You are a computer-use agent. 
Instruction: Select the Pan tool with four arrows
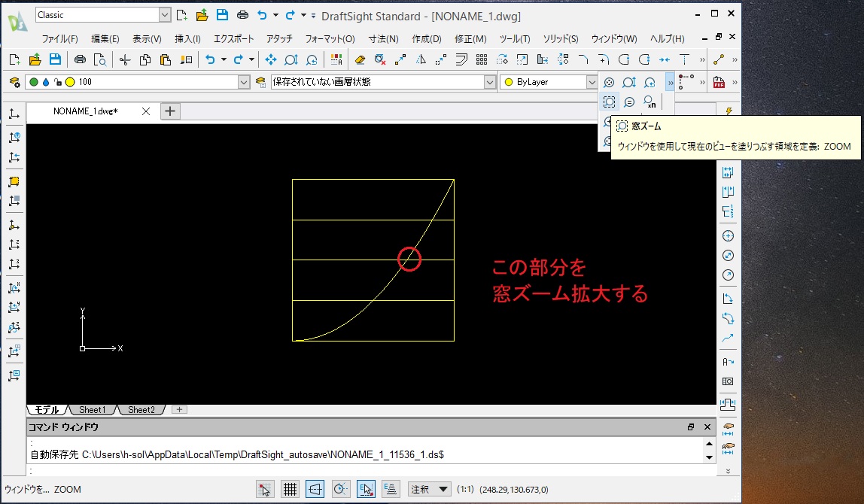click(x=270, y=59)
